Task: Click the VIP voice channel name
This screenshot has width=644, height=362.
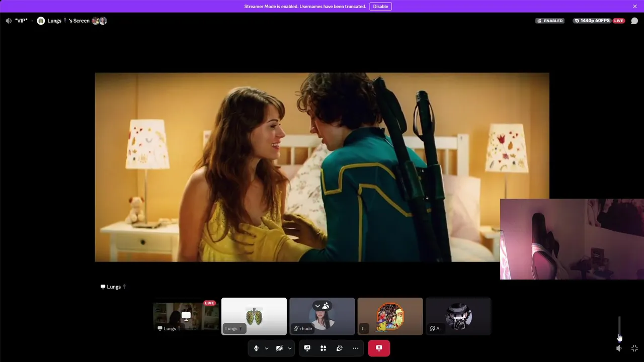Action: click(21, 21)
